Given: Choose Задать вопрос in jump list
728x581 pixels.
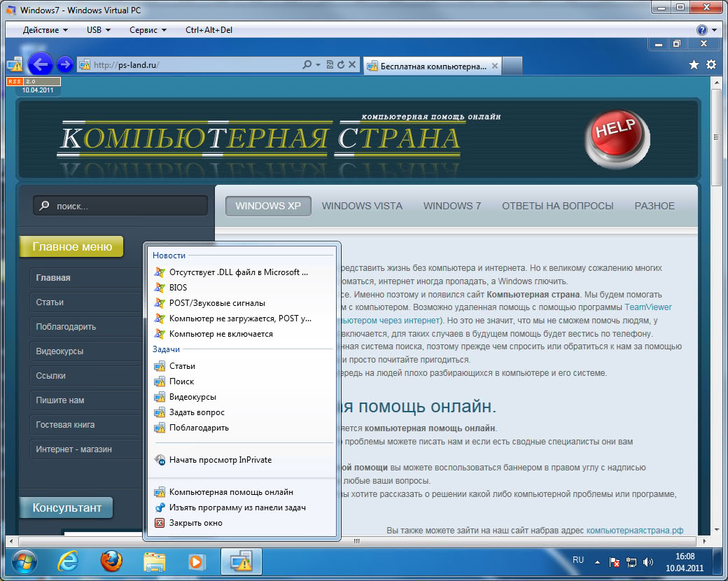Looking at the screenshot, I should 241,412.
